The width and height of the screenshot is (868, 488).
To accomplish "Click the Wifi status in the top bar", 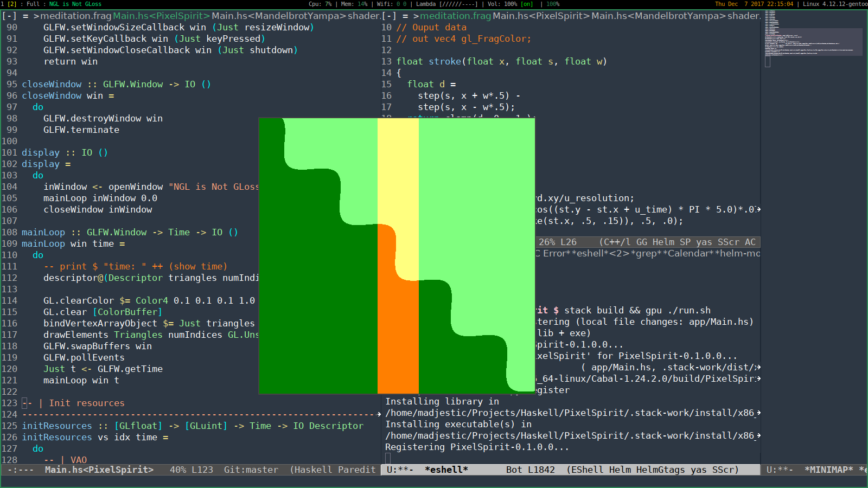I will 392,4.
